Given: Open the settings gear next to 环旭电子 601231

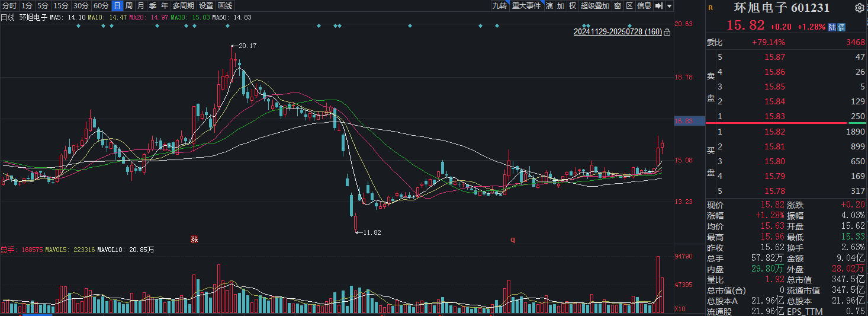Looking at the screenshot, I should click(x=860, y=8).
